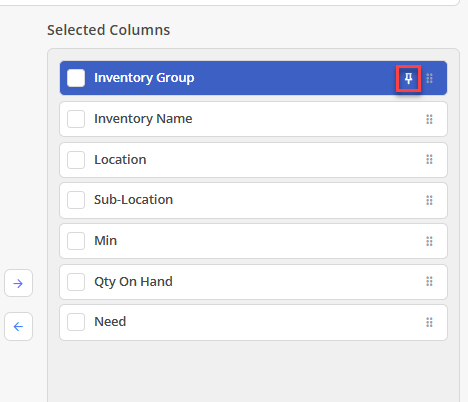This screenshot has height=402, width=468.
Task: Move column right with arrow button
Action: tap(18, 283)
